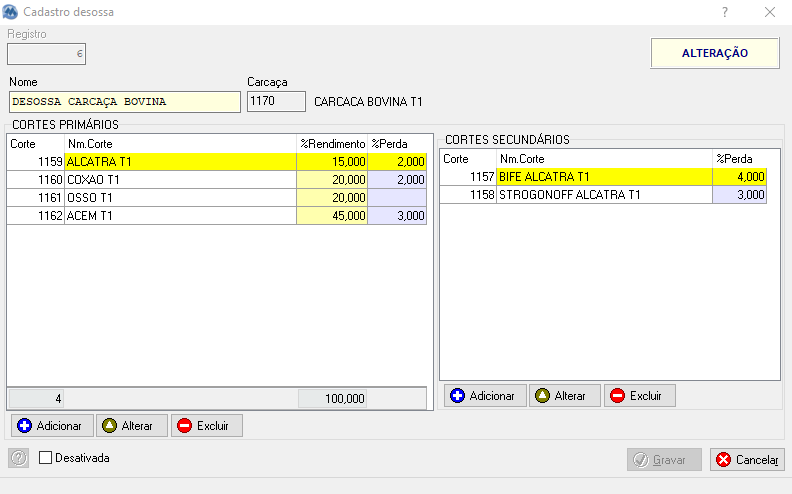The image size is (792, 494).
Task: Click Excluir label under Cortes Secundários
Action: pos(646,396)
